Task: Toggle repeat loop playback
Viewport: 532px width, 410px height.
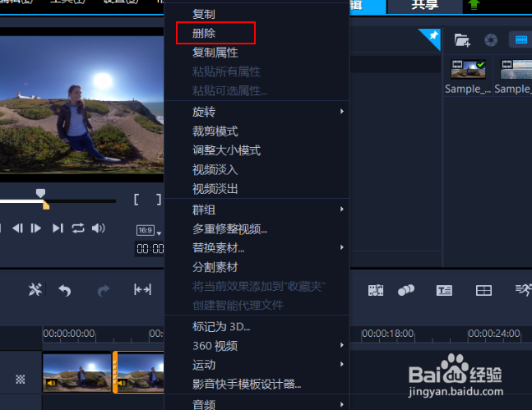Action: click(x=78, y=228)
